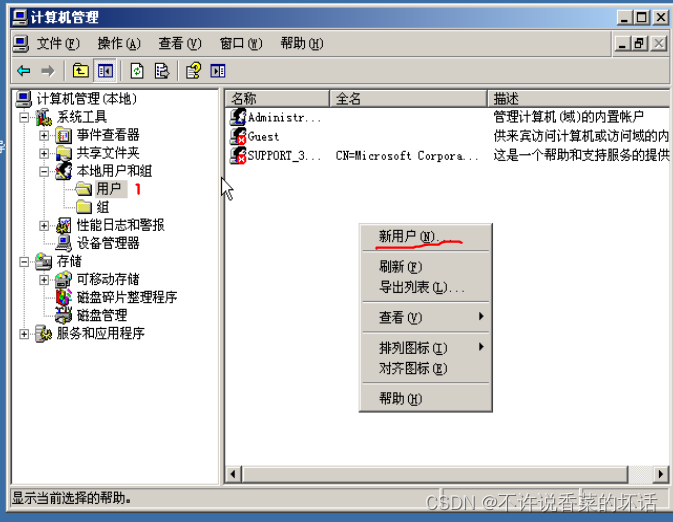This screenshot has height=522, width=673.
Task: Open the 帮助(H) menu in menu bar
Action: (302, 43)
